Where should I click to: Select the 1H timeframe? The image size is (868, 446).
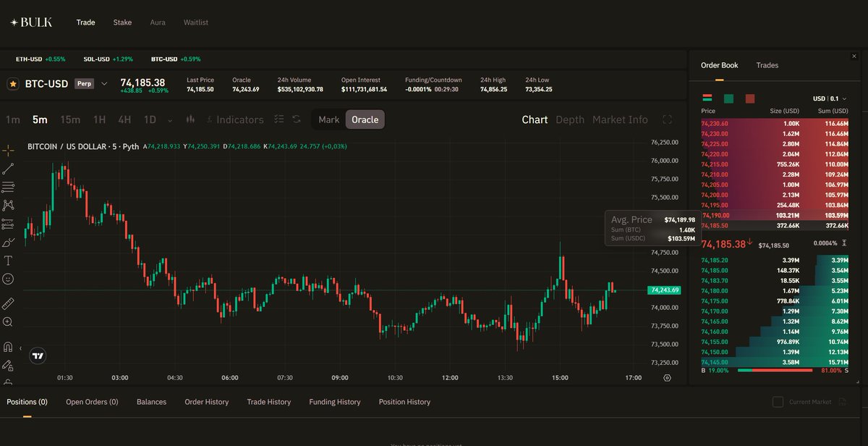pyautogui.click(x=99, y=119)
